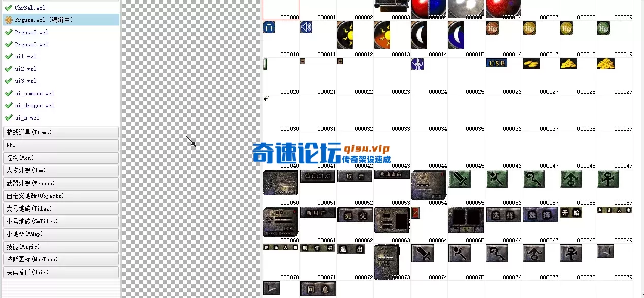Screen dimensions: 644x298
Task: Click the USE sprite numbered 000026
Action: pyautogui.click(x=496, y=63)
